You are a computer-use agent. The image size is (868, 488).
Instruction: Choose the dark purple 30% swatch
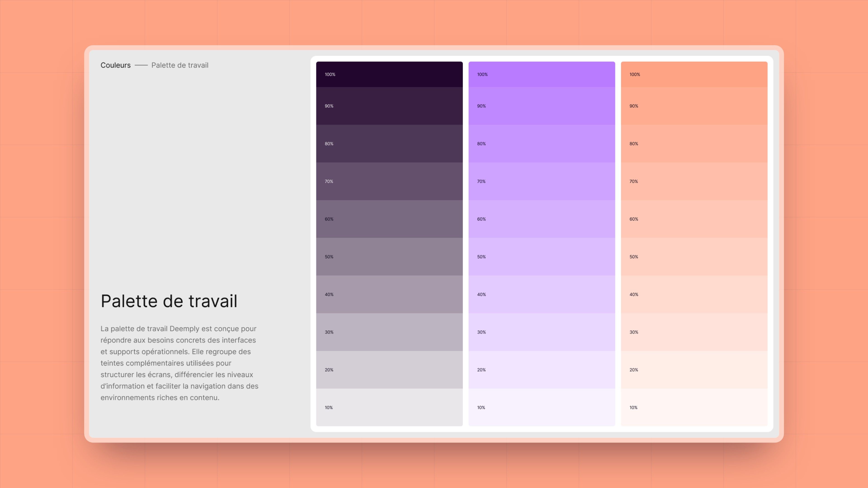(x=389, y=332)
